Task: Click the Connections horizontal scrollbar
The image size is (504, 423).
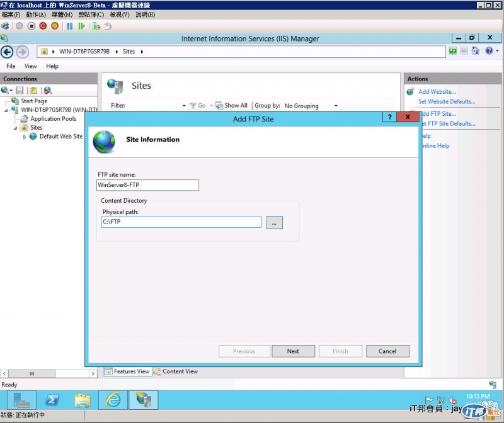Action: [x=49, y=373]
